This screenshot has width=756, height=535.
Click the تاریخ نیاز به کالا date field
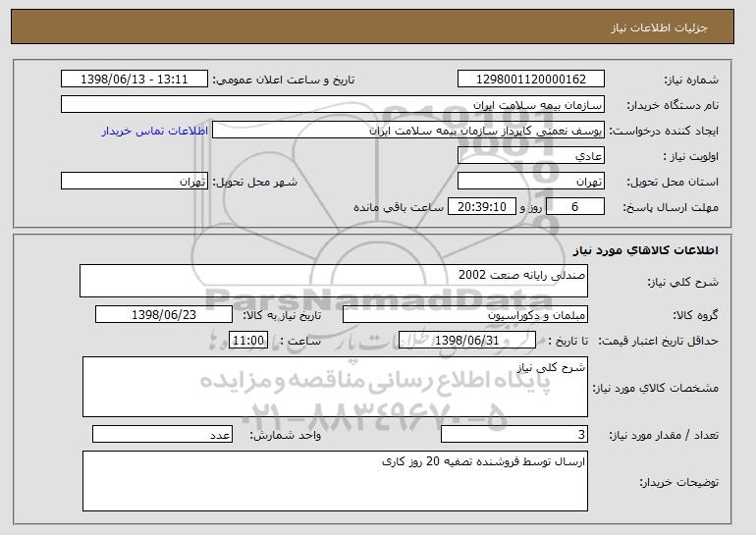[164, 315]
